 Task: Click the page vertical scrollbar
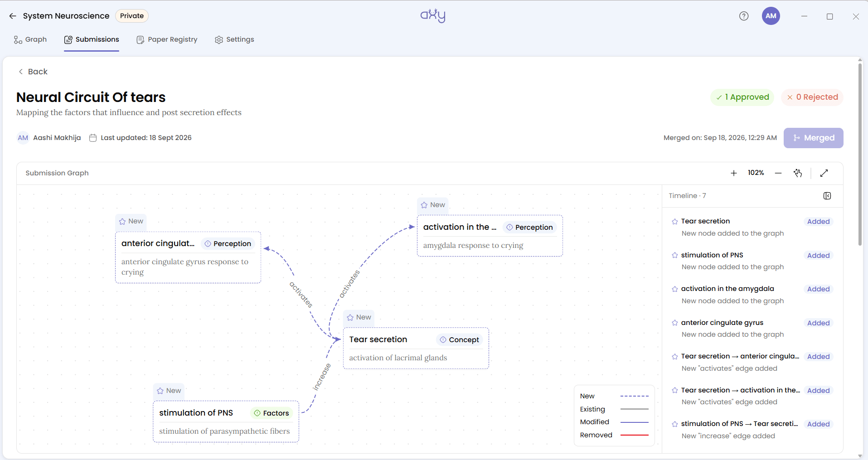click(x=860, y=154)
